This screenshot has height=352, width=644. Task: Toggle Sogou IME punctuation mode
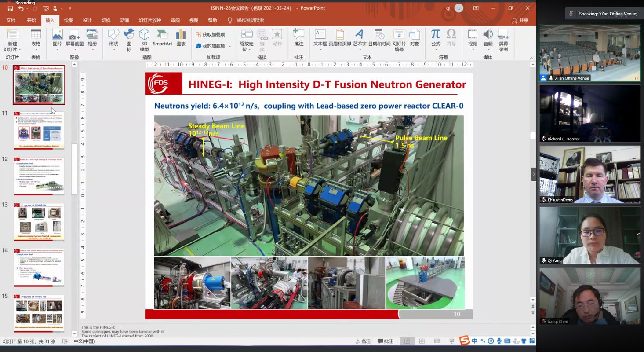click(x=483, y=341)
